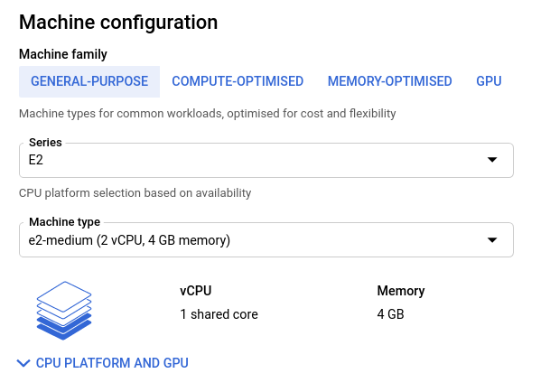Click the machine types description text

(x=207, y=114)
